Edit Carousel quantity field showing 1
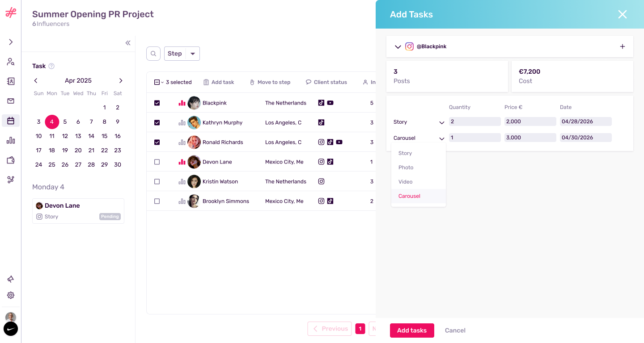Viewport: 644px width, 343px height. (x=475, y=138)
